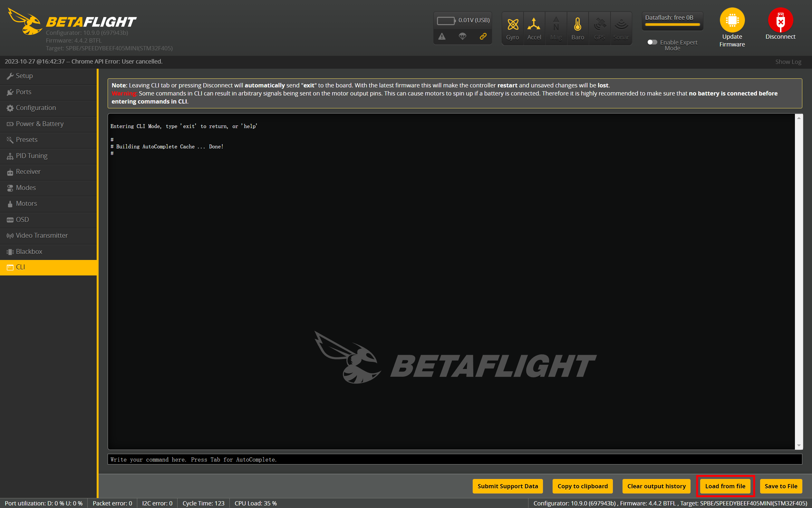
Task: Click the Save to File button
Action: click(781, 486)
